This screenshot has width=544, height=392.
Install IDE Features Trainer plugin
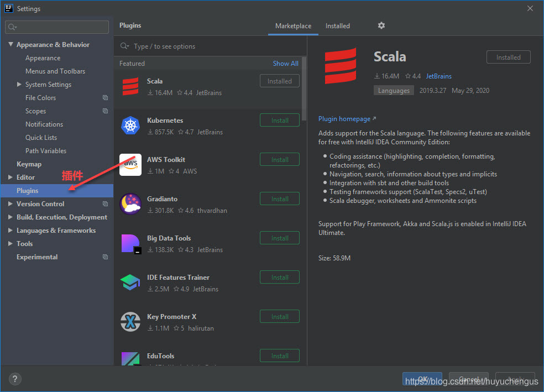point(280,277)
